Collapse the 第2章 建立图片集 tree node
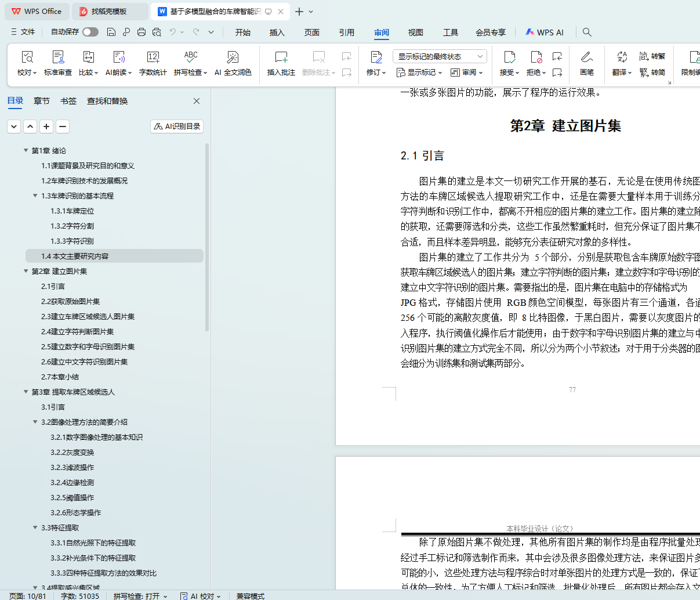Image resolution: width=700 pixels, height=600 pixels. 26,271
